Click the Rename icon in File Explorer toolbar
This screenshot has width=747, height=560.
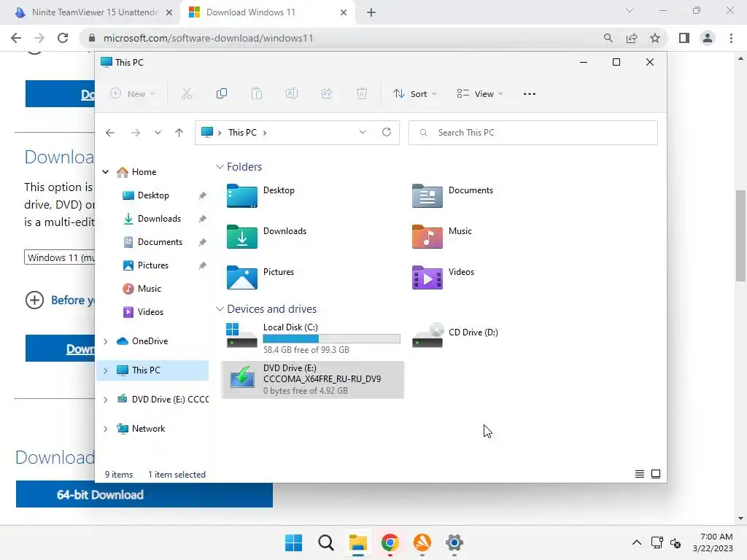(x=292, y=94)
